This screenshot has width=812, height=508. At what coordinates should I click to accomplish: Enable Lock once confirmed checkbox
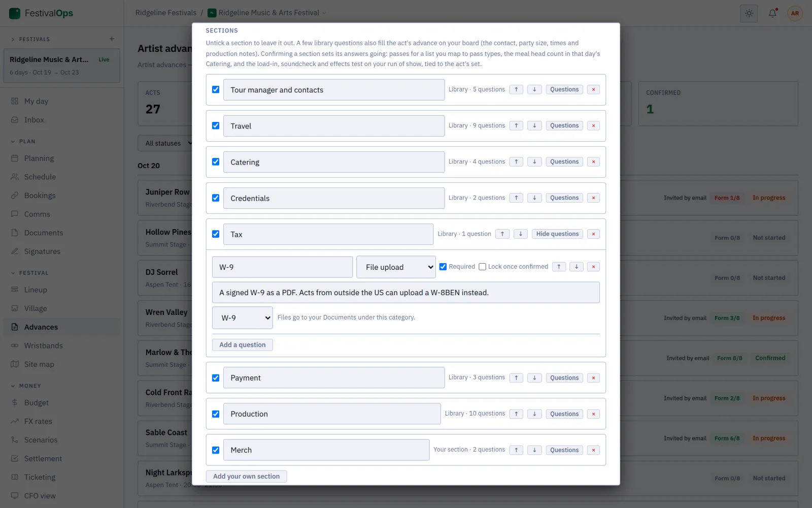pyautogui.click(x=482, y=267)
